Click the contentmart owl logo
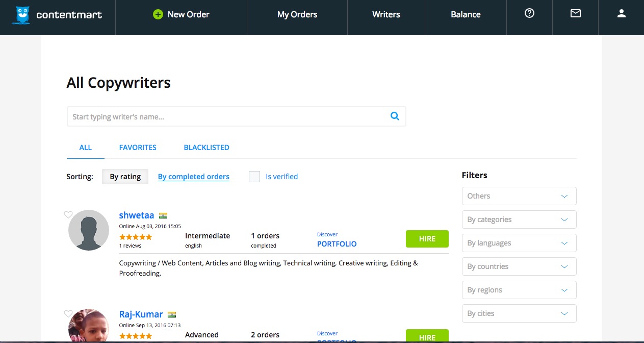Image resolution: width=644 pixels, height=343 pixels. coord(21,15)
